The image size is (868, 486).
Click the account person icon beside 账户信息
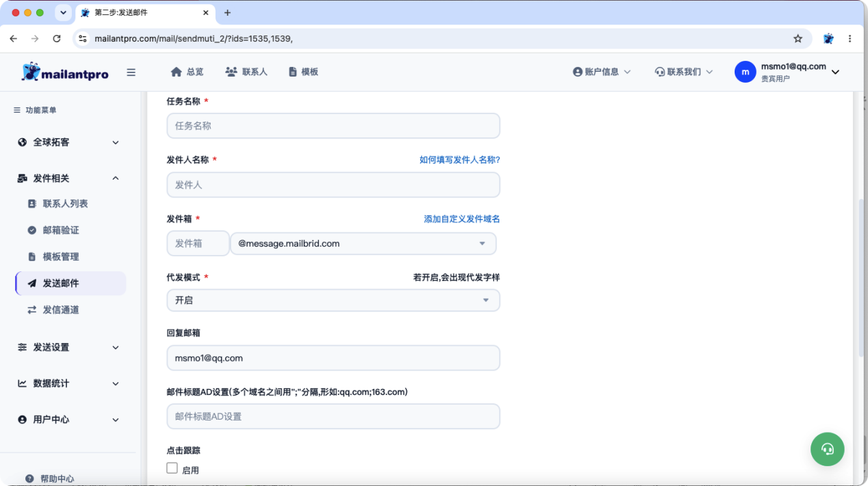[x=577, y=72]
